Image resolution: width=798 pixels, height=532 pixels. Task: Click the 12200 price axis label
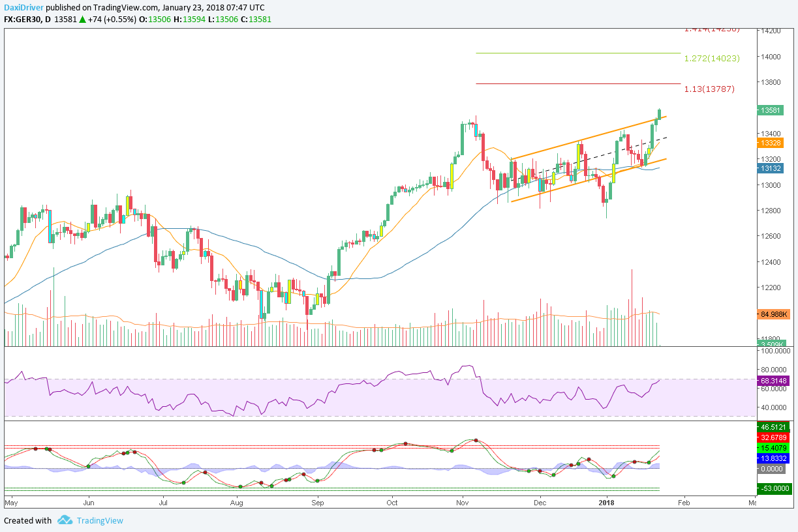[771, 288]
